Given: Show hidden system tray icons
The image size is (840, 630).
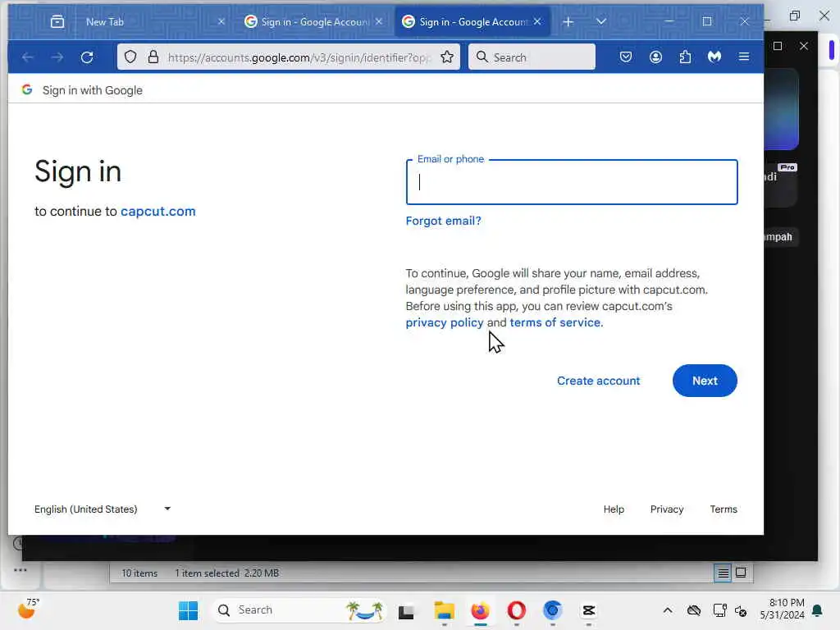Looking at the screenshot, I should point(668,610).
